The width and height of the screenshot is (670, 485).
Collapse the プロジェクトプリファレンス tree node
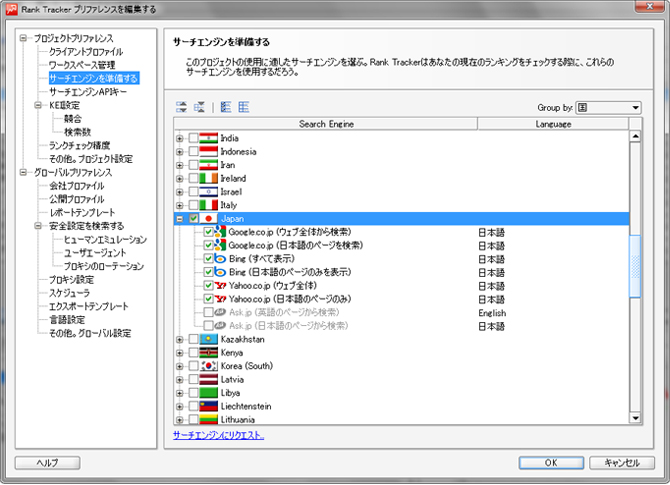point(23,38)
